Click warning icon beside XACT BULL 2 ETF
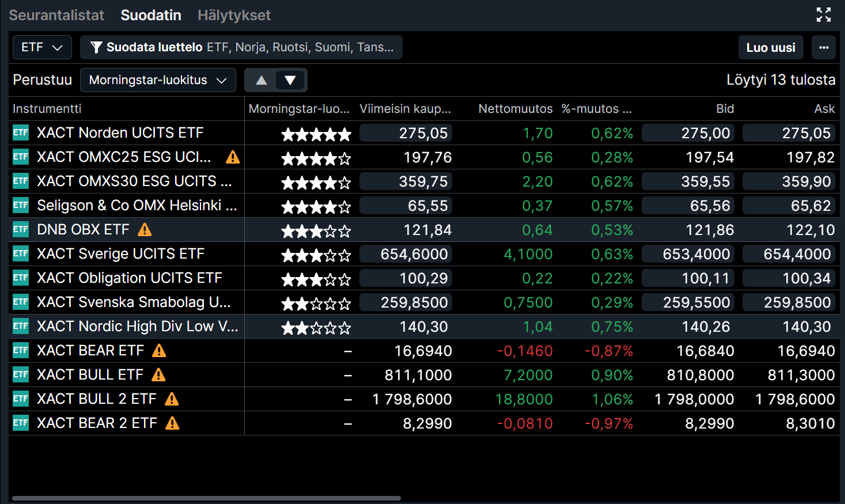This screenshot has height=504, width=845. point(172,399)
